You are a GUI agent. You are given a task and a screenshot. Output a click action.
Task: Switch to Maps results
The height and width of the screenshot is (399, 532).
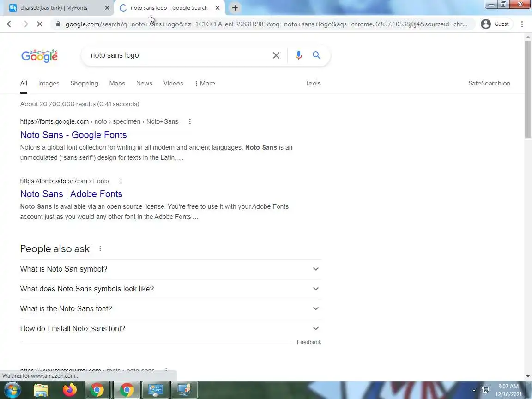click(117, 84)
